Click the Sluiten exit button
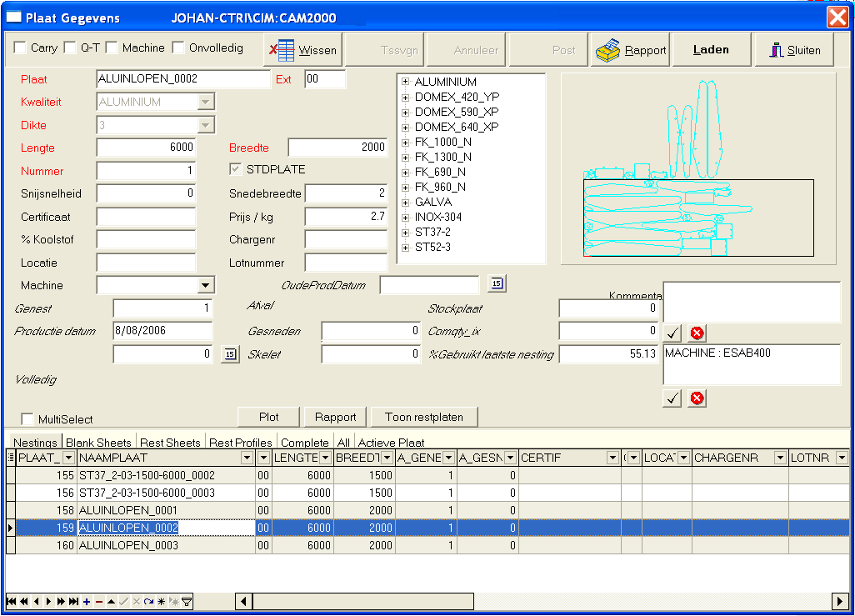This screenshot has width=855, height=616. [794, 50]
